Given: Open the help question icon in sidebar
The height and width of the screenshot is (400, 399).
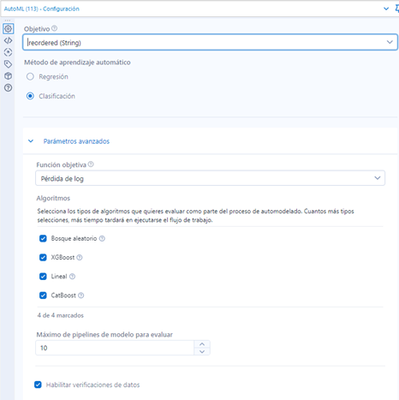Looking at the screenshot, I should pyautogui.click(x=8, y=88).
